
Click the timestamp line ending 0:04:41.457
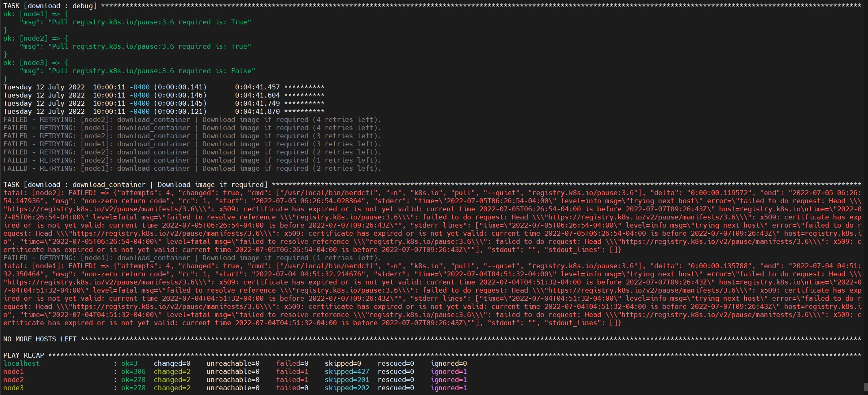pos(164,87)
